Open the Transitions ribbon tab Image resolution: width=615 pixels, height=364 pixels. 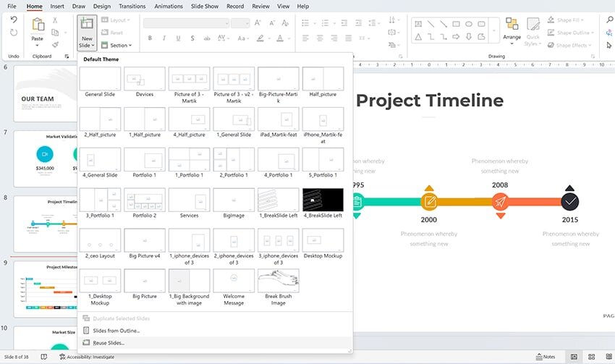(x=132, y=6)
